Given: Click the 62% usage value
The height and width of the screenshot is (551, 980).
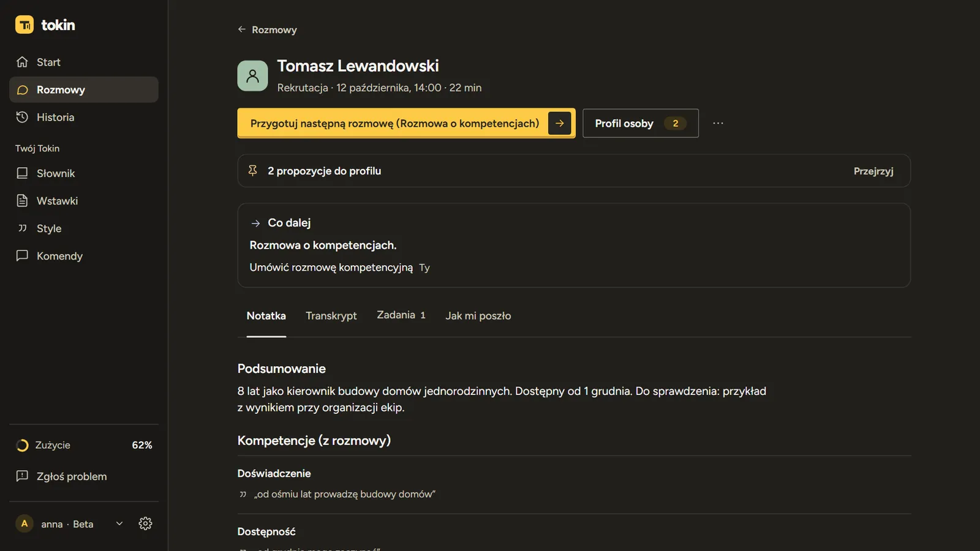Looking at the screenshot, I should (142, 445).
